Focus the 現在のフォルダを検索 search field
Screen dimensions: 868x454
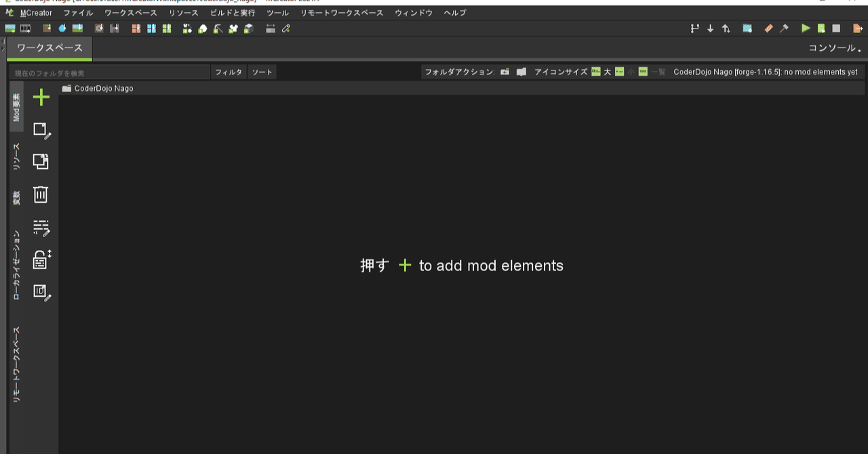[x=109, y=72]
